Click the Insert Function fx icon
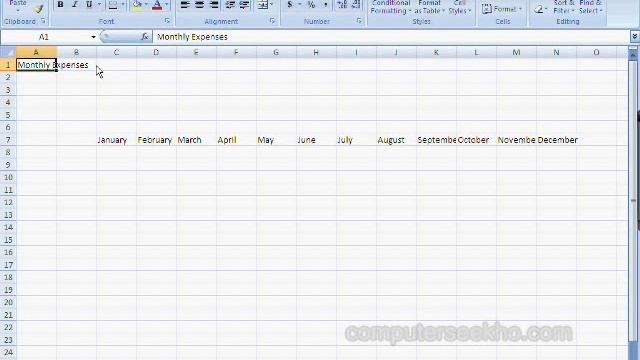The height and width of the screenshot is (360, 640). [144, 37]
